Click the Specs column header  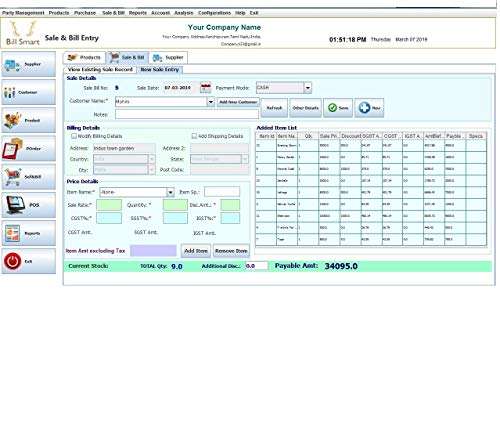(x=476, y=136)
